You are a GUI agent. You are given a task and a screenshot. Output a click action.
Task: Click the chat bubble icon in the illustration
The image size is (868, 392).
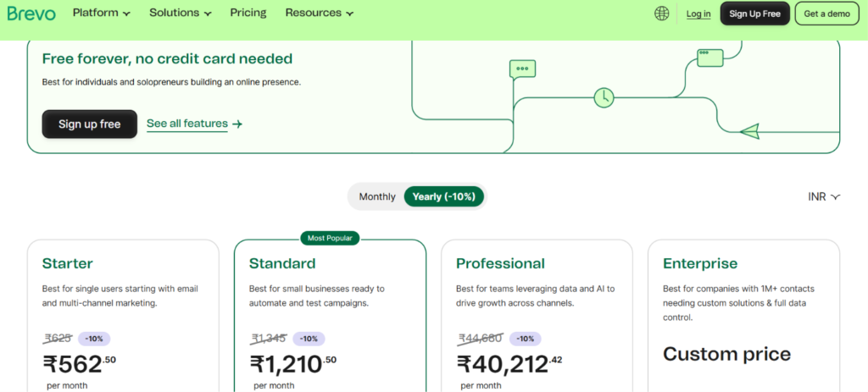point(522,71)
